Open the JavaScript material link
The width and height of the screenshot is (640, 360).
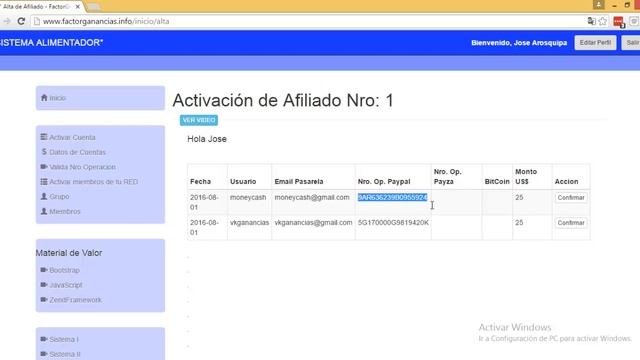[x=66, y=285]
